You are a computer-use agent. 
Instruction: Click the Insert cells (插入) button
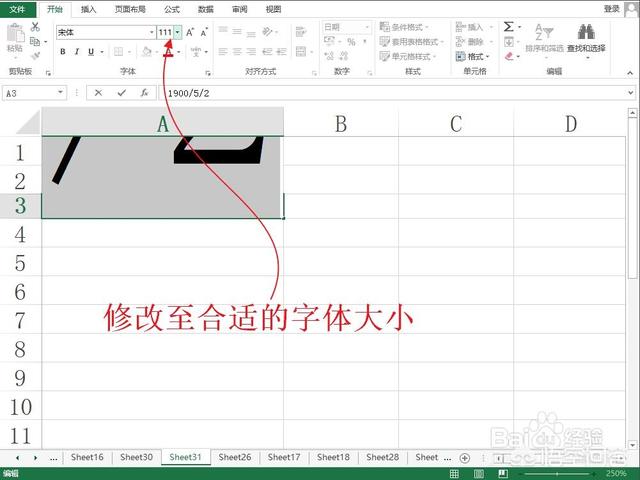coord(469,27)
